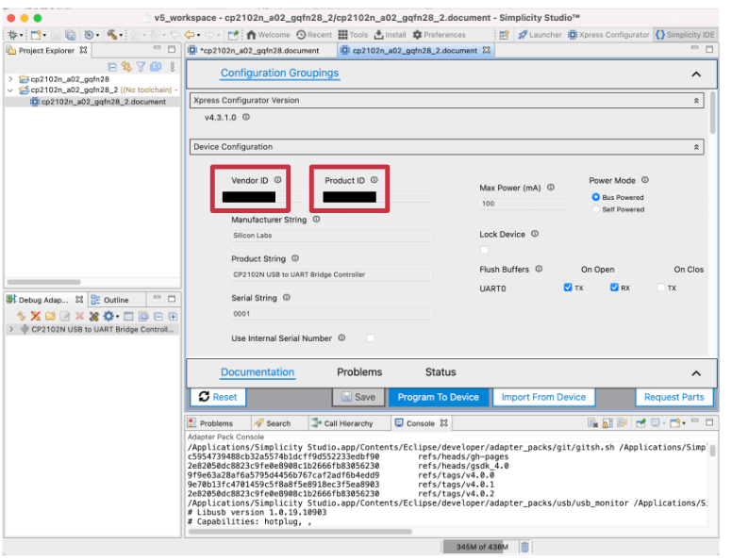Click the debug bug toolbar icon
Screen dimensions: 732x560
pyautogui.click(x=12, y=35)
